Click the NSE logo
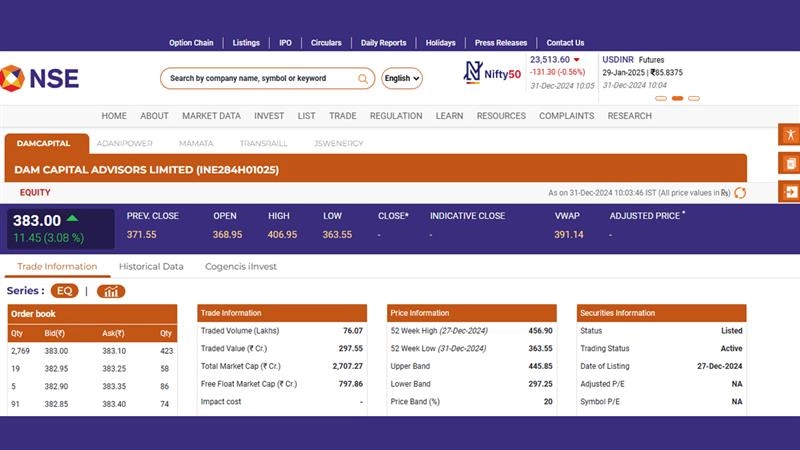This screenshot has width=800, height=450. 40,78
